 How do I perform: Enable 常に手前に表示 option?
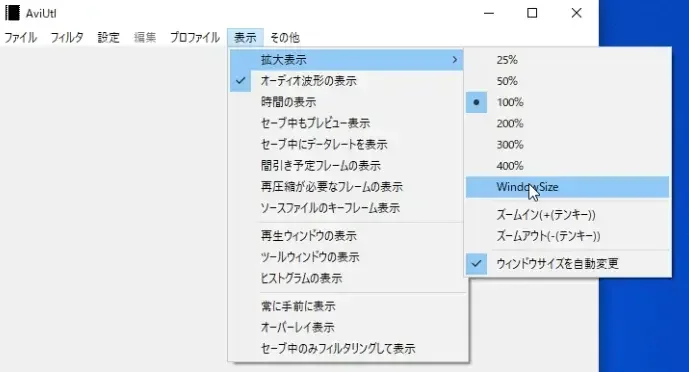point(348,306)
